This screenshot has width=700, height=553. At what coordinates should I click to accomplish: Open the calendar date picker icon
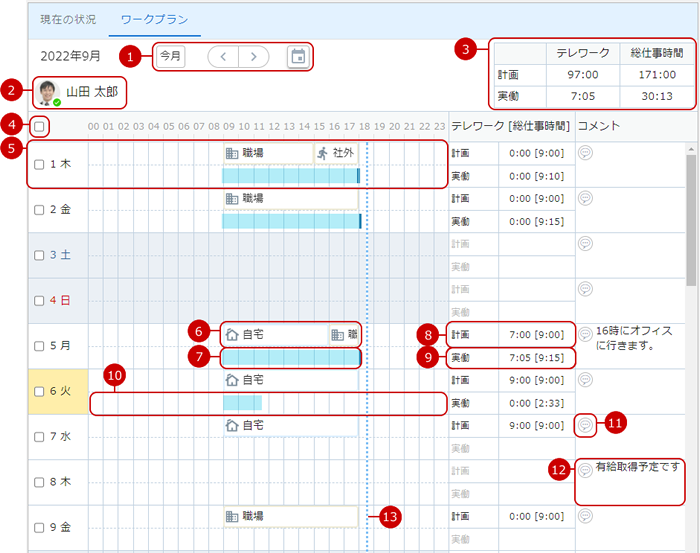coord(297,56)
